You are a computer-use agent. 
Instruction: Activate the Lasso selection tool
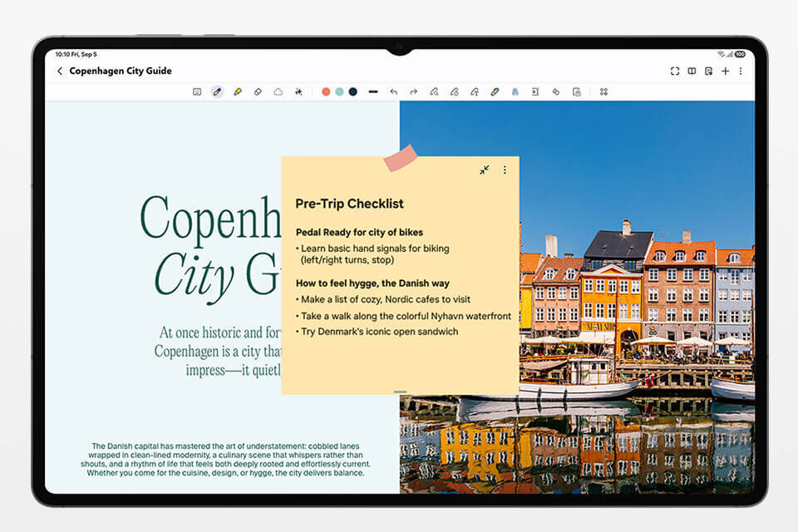coord(278,91)
